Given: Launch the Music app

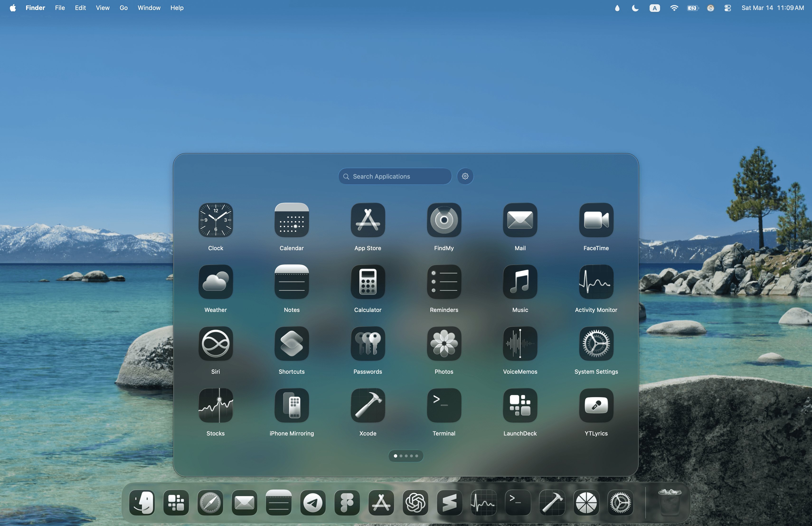Looking at the screenshot, I should click(x=520, y=282).
